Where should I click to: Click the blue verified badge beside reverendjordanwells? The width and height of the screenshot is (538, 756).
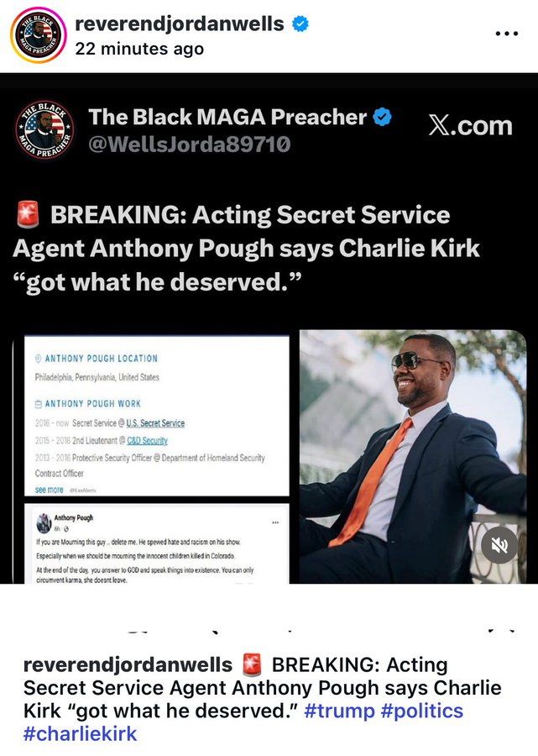(300, 24)
